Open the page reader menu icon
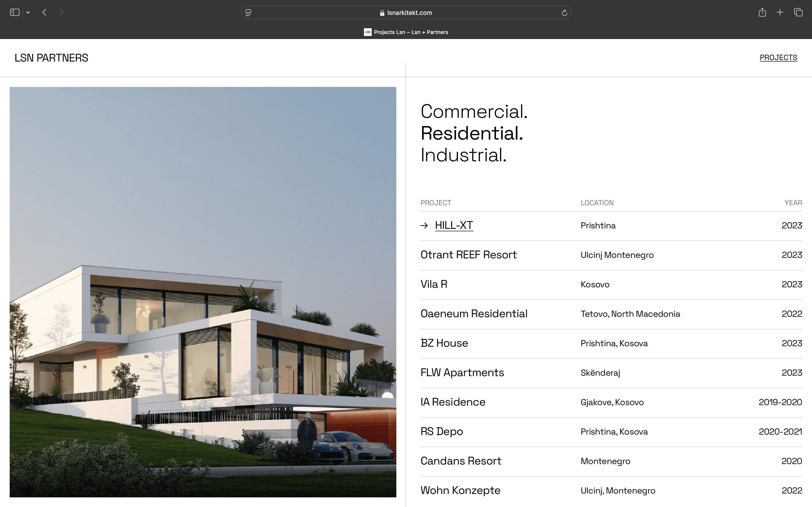The image size is (812, 507). [x=248, y=13]
